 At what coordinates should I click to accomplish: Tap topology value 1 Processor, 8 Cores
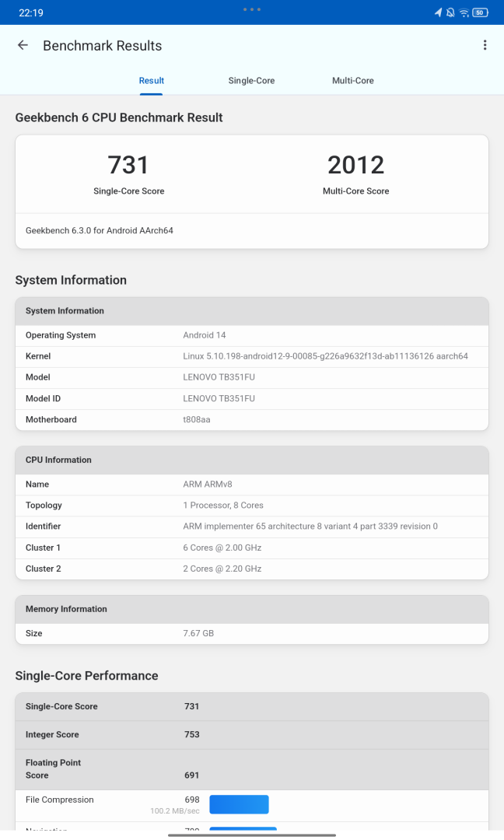click(x=223, y=506)
